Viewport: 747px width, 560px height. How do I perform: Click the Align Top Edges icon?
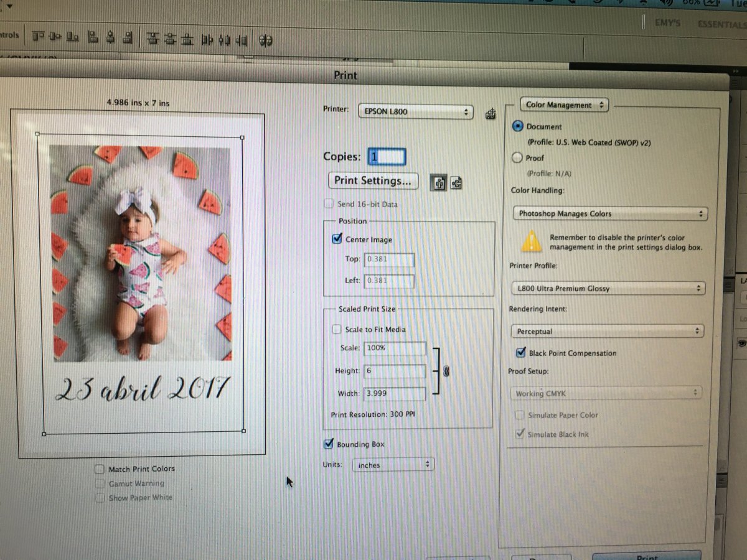point(39,37)
